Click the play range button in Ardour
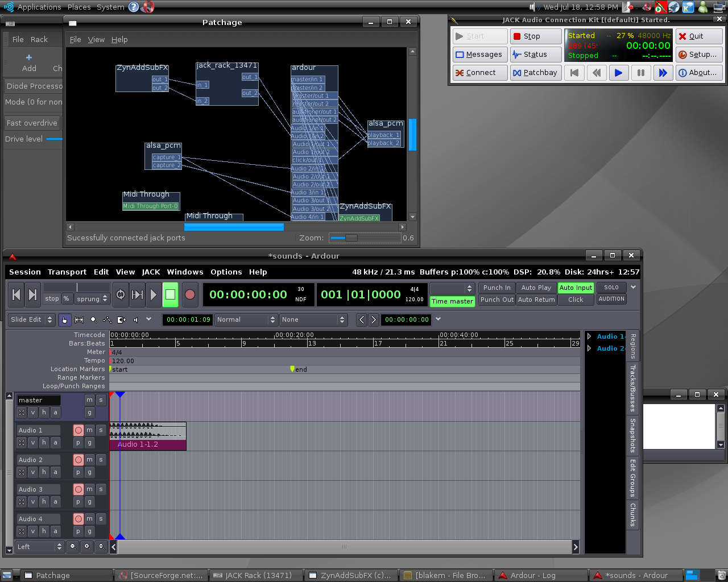Image resolution: width=728 pixels, height=582 pixels. point(137,294)
